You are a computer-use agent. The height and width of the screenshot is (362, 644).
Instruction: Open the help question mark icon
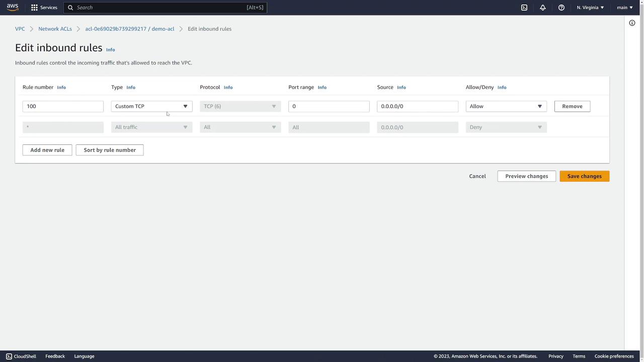561,8
